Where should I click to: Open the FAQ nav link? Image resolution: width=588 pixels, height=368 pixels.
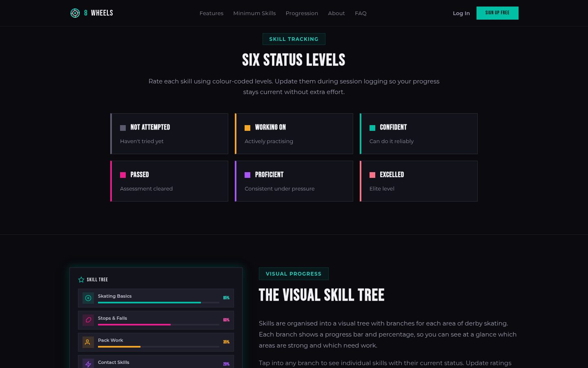click(x=361, y=13)
